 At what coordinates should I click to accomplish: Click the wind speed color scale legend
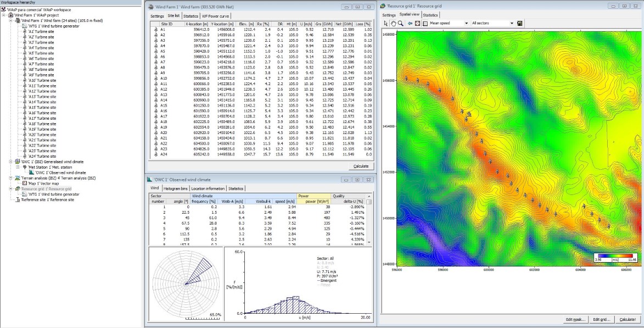click(x=614, y=258)
